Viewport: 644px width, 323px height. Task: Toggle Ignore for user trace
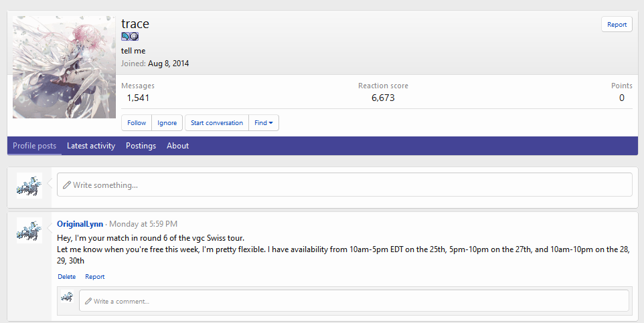[167, 123]
